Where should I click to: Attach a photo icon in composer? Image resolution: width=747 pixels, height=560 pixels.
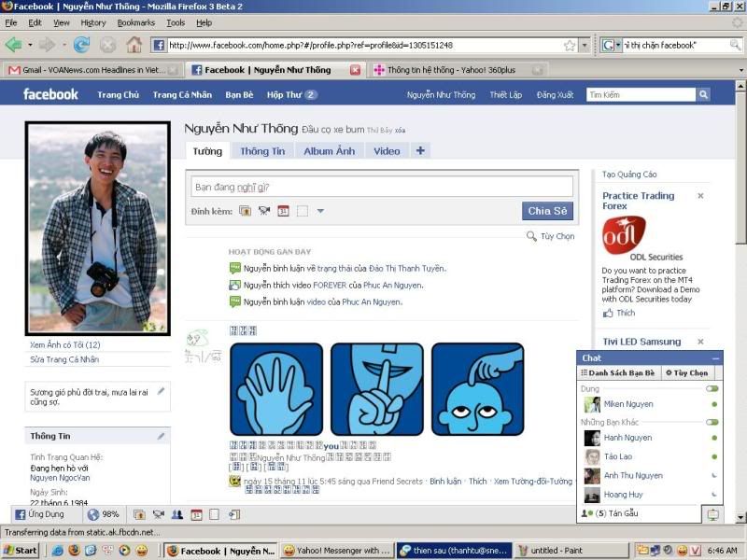pos(245,211)
